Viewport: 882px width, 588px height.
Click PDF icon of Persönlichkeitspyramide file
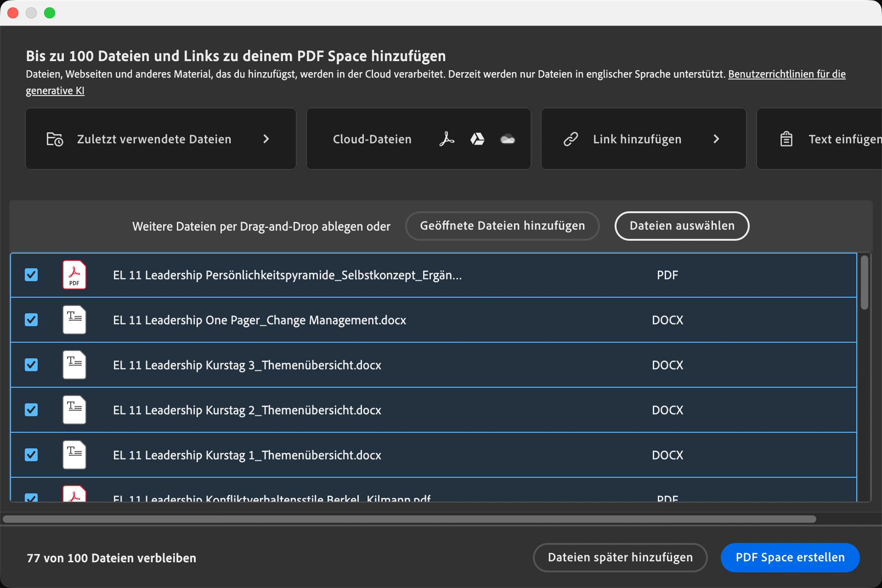74,275
